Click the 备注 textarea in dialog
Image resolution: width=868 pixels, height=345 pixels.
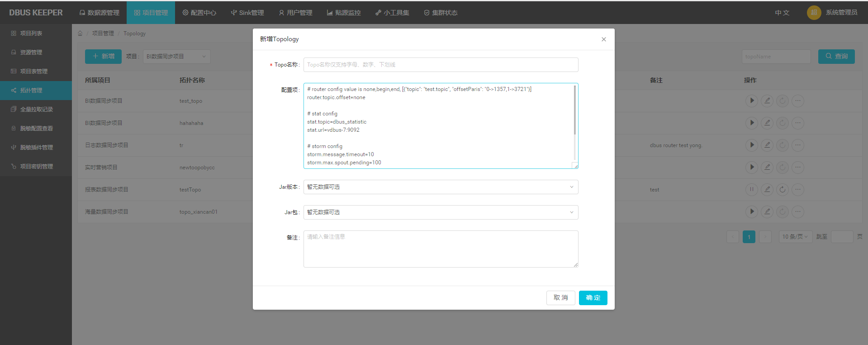[441, 249]
